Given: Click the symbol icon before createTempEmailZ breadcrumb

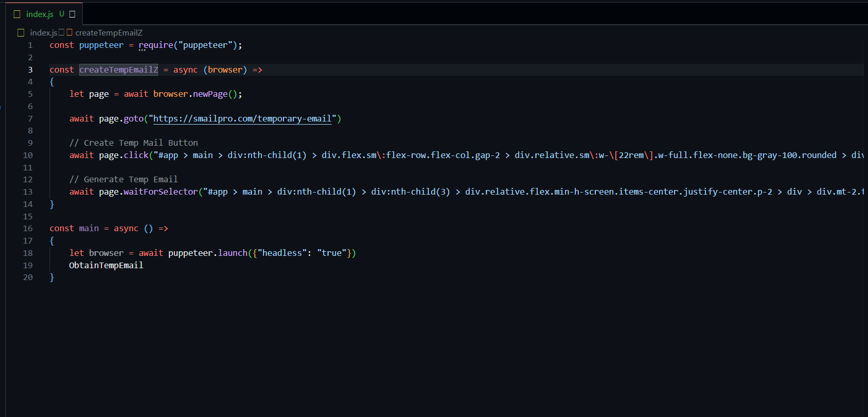Looking at the screenshot, I should [x=69, y=32].
